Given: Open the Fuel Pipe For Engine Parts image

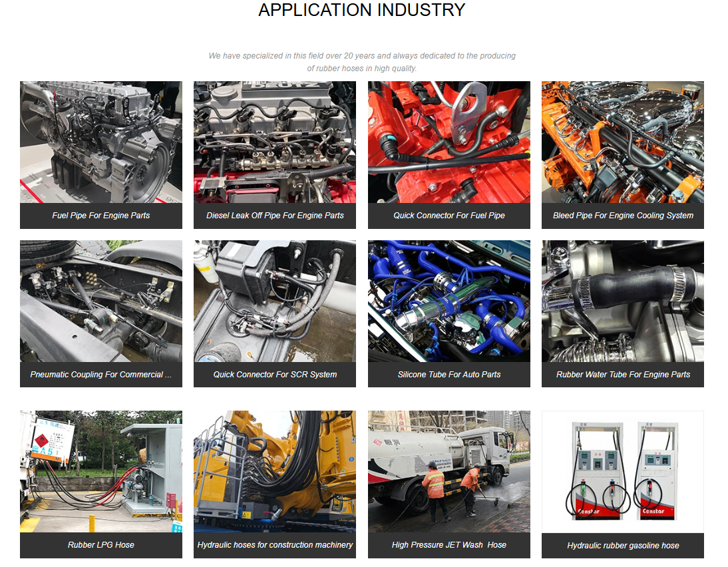Looking at the screenshot, I should coord(100,142).
